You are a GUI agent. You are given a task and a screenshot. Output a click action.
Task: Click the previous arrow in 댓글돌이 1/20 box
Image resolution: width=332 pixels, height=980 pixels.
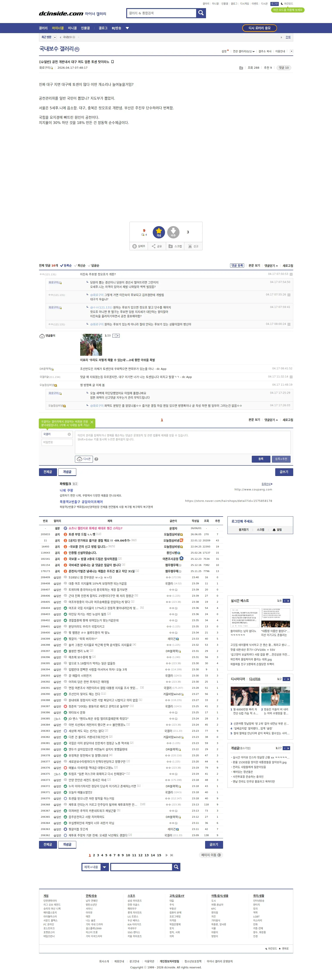114,336
